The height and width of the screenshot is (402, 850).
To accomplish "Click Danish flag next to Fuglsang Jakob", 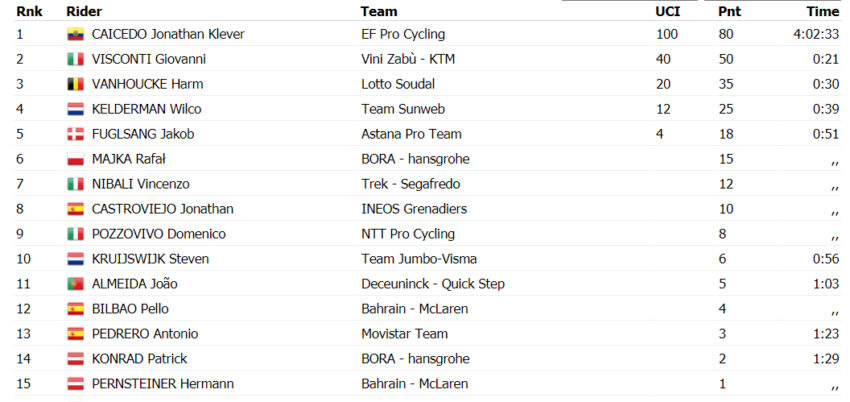I will tap(75, 134).
